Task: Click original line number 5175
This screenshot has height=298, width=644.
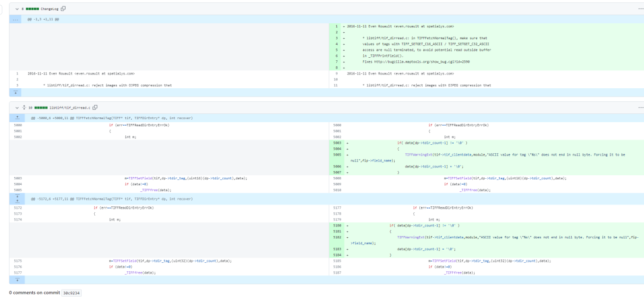Action: point(17,260)
